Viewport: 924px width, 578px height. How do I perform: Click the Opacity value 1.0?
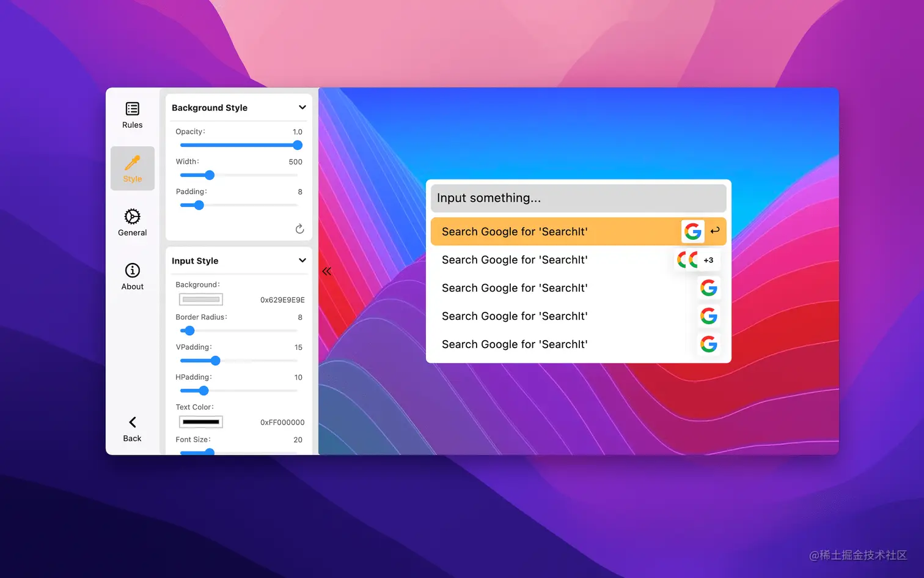tap(297, 132)
